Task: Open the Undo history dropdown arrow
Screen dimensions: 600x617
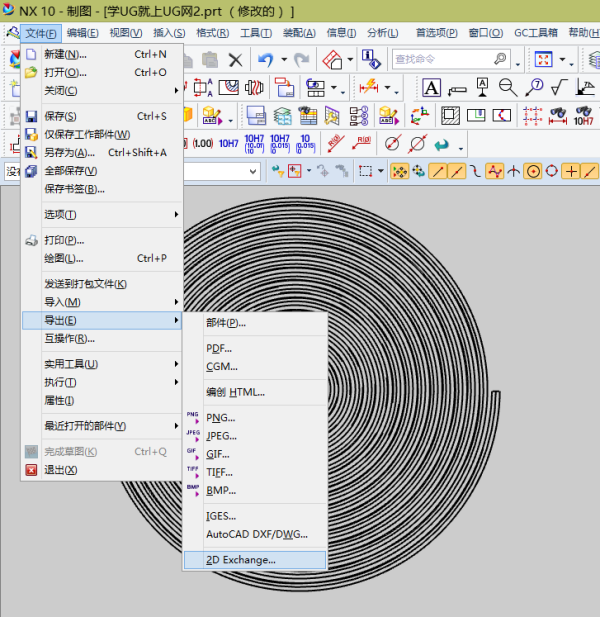Action: [x=284, y=60]
